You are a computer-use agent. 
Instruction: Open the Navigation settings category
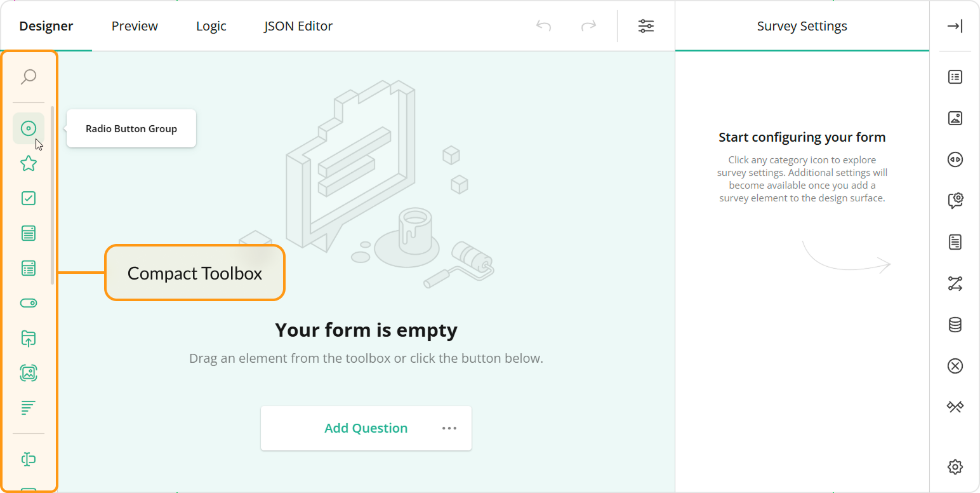click(955, 159)
